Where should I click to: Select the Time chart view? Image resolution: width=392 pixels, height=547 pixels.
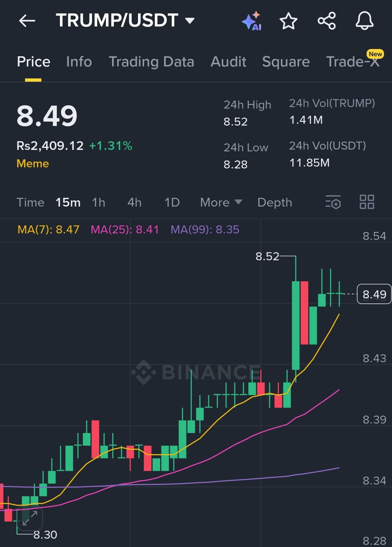pos(30,203)
